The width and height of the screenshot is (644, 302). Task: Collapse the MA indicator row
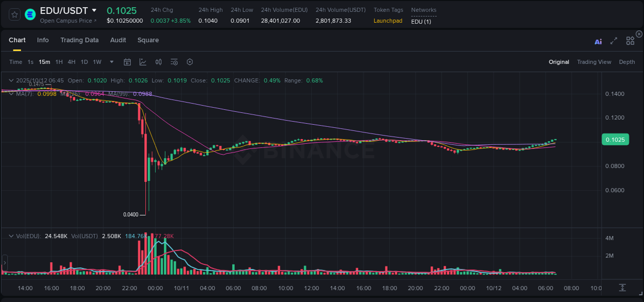(11, 94)
